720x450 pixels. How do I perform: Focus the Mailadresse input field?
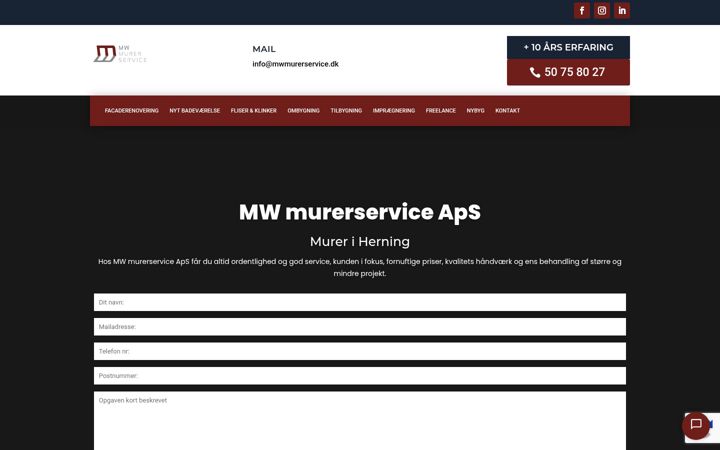pos(360,327)
